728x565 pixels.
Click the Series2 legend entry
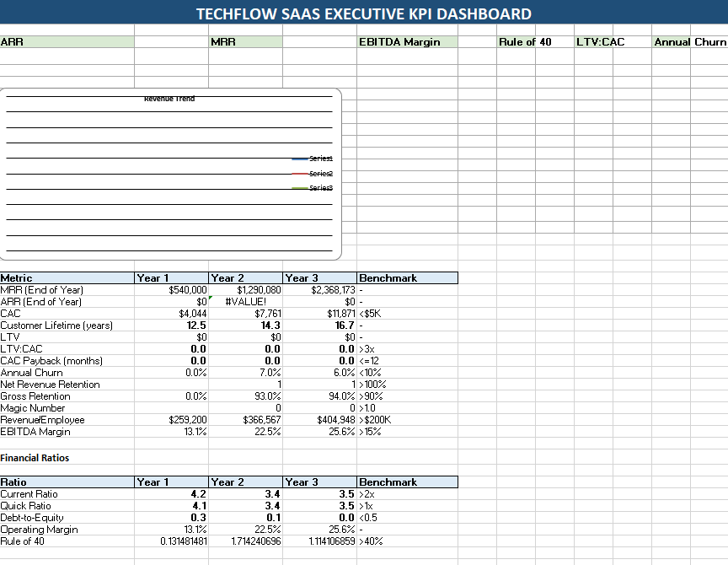(x=313, y=174)
